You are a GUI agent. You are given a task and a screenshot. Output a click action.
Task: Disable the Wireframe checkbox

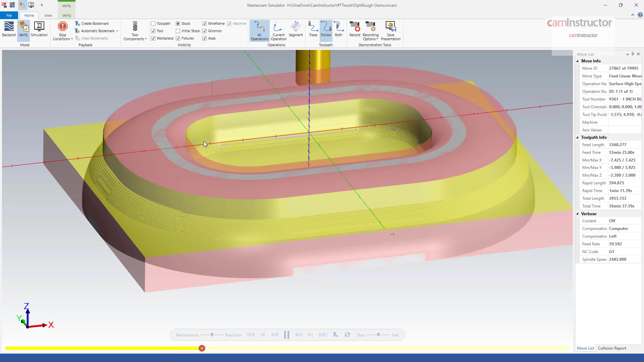pyautogui.click(x=205, y=23)
